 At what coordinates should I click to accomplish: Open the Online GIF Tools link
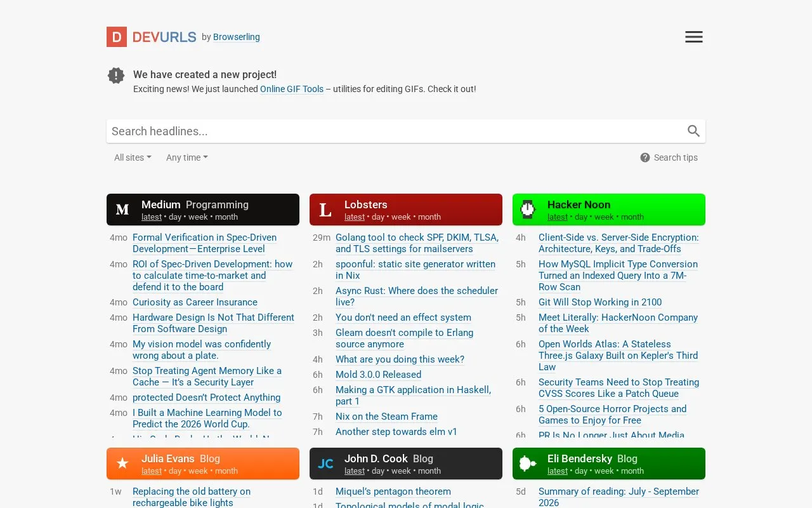pyautogui.click(x=292, y=89)
